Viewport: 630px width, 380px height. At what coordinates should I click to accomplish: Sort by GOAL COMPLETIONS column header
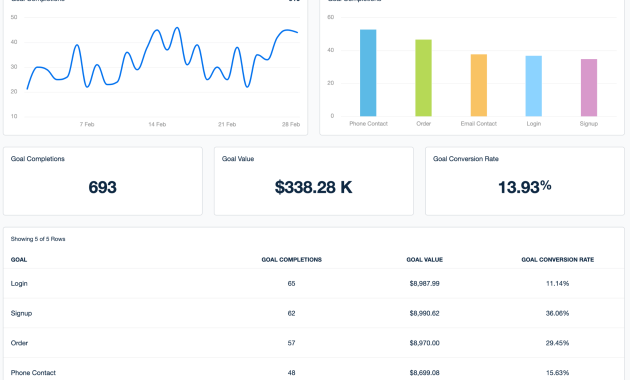292,259
